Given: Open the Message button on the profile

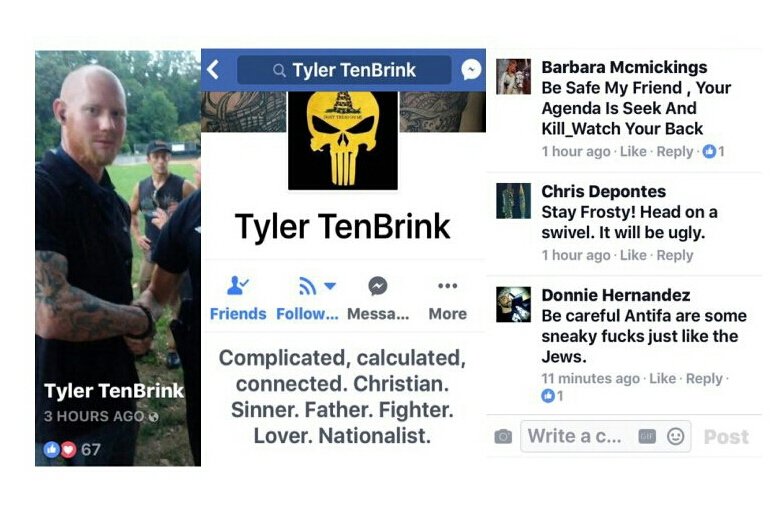Looking at the screenshot, I should 378,299.
